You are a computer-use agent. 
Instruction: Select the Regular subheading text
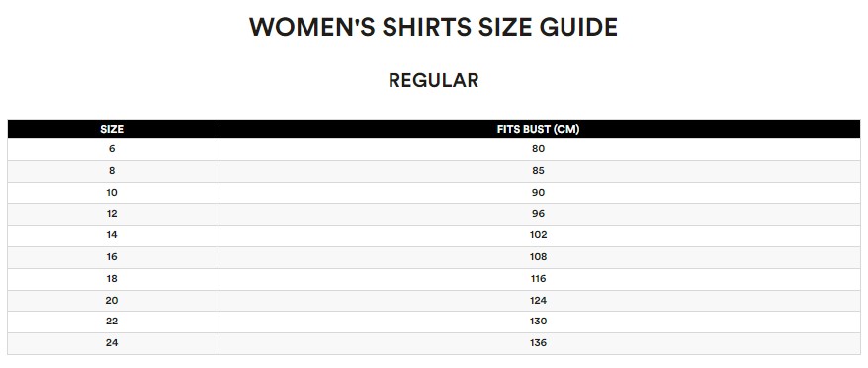[x=433, y=80]
